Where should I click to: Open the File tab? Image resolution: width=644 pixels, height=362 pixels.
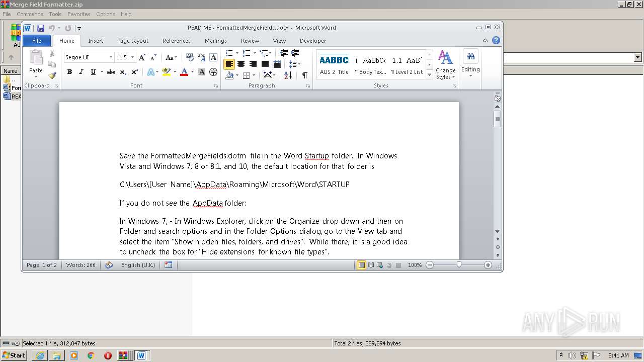click(37, 41)
